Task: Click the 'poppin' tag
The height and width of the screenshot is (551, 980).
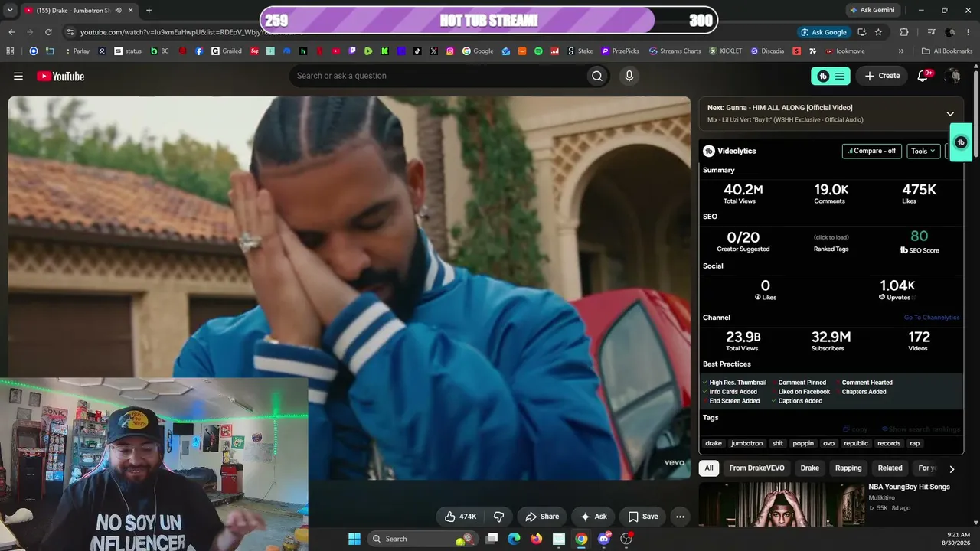Action: tap(803, 443)
